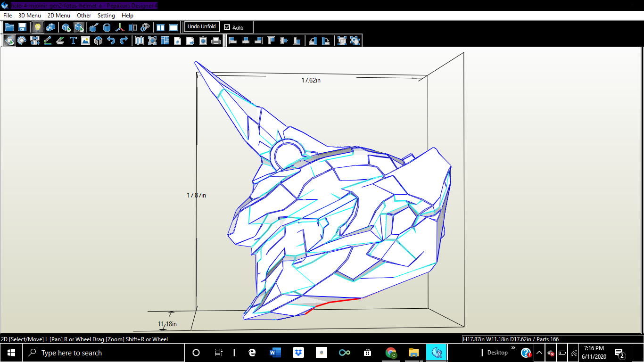Click the first rotate-to-edge protractor icon
Image resolution: width=644 pixels, height=362 pixels.
click(313, 41)
